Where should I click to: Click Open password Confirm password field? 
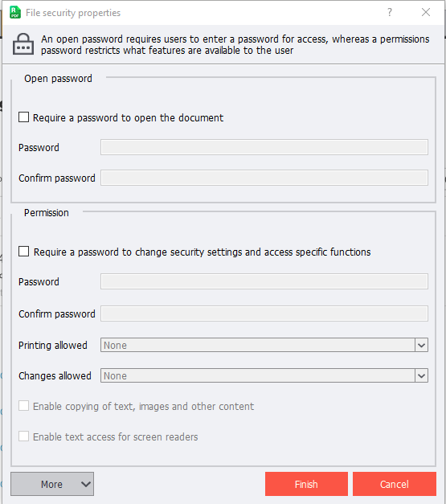point(264,178)
